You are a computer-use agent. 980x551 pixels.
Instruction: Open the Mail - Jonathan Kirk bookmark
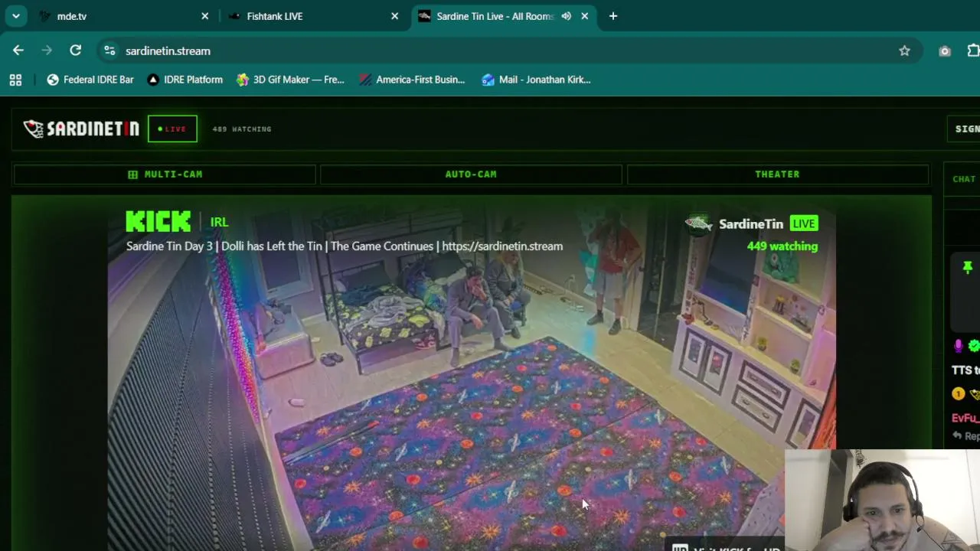(x=536, y=80)
